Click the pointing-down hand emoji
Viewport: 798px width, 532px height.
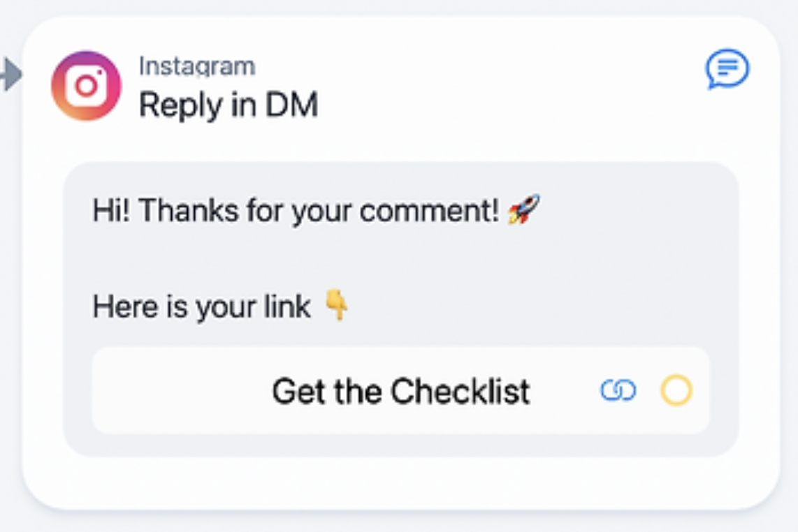click(338, 306)
